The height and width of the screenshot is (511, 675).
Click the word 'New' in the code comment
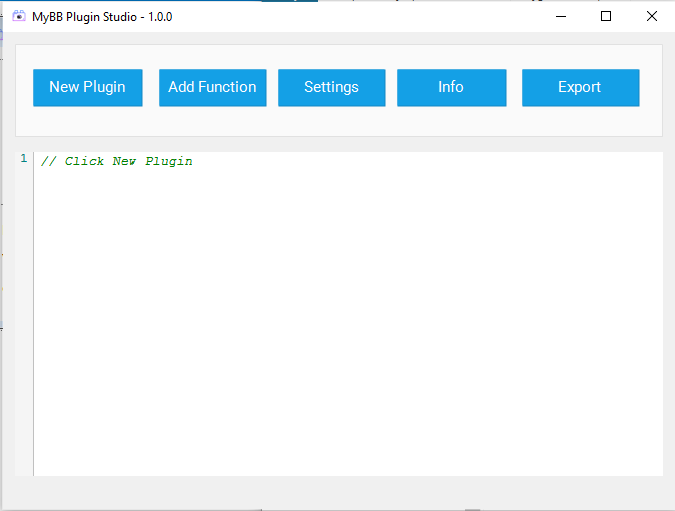[x=124, y=162]
